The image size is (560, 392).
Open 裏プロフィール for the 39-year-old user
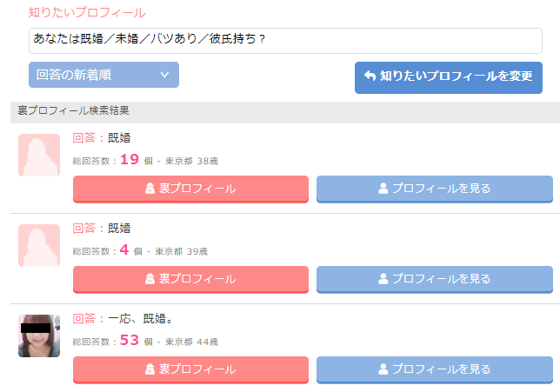190,279
